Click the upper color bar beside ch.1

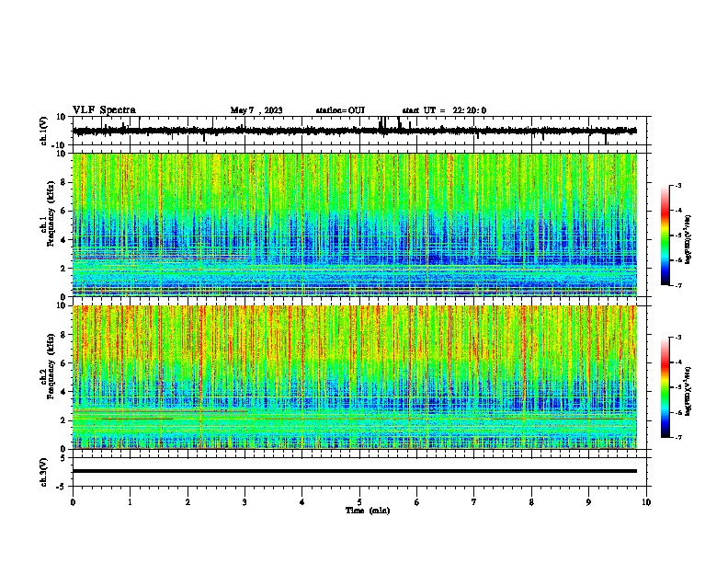665,236
